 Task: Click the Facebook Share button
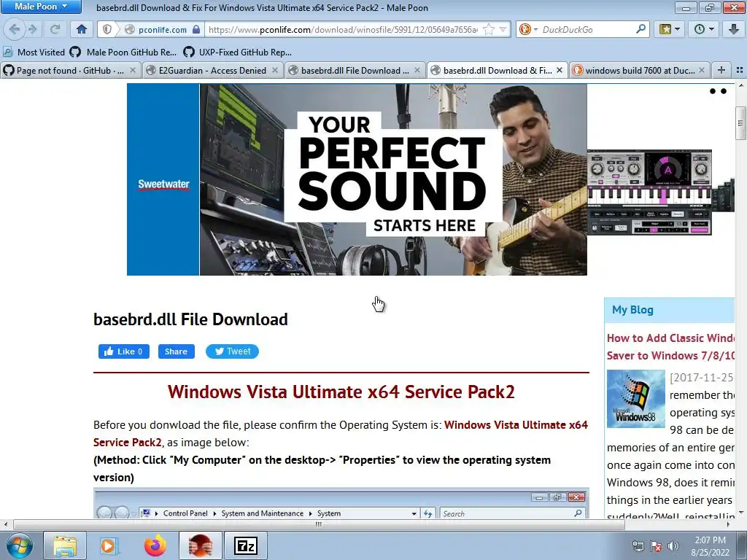click(177, 351)
